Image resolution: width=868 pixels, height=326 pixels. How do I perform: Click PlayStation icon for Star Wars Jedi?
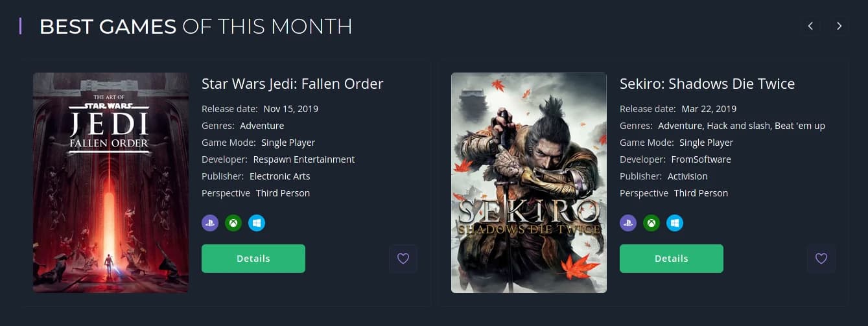point(210,223)
